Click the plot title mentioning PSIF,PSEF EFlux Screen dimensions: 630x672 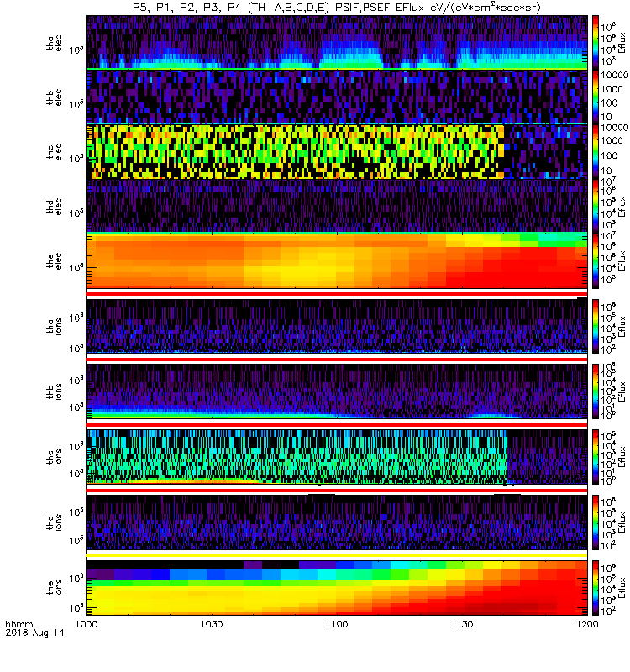[337, 8]
